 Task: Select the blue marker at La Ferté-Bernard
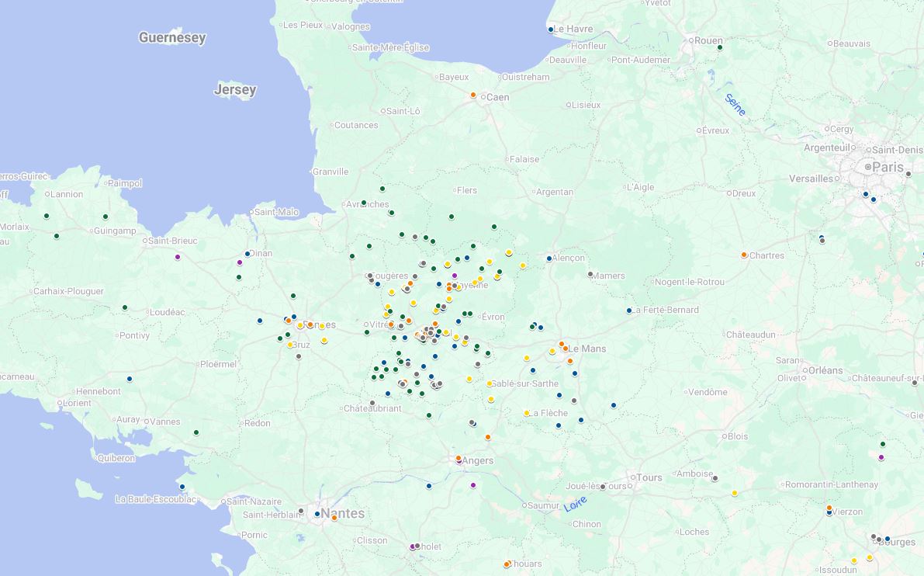coord(628,310)
